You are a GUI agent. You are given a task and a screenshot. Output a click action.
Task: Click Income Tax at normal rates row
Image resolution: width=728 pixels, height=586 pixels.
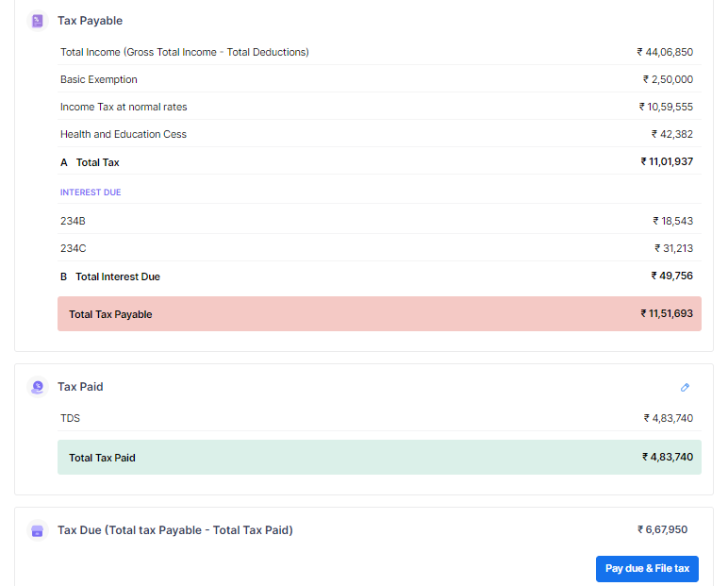click(124, 107)
